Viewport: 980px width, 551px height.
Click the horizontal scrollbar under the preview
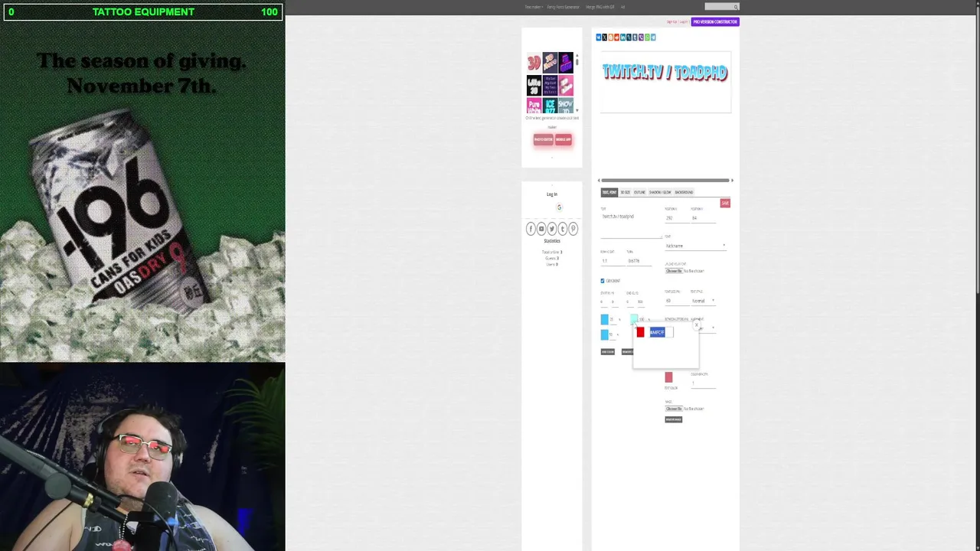pos(665,181)
